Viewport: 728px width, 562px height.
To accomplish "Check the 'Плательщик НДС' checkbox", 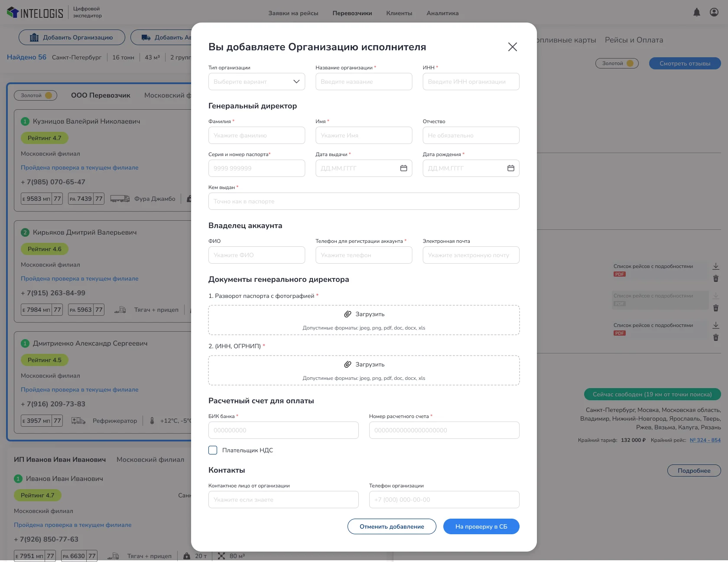I will point(213,450).
